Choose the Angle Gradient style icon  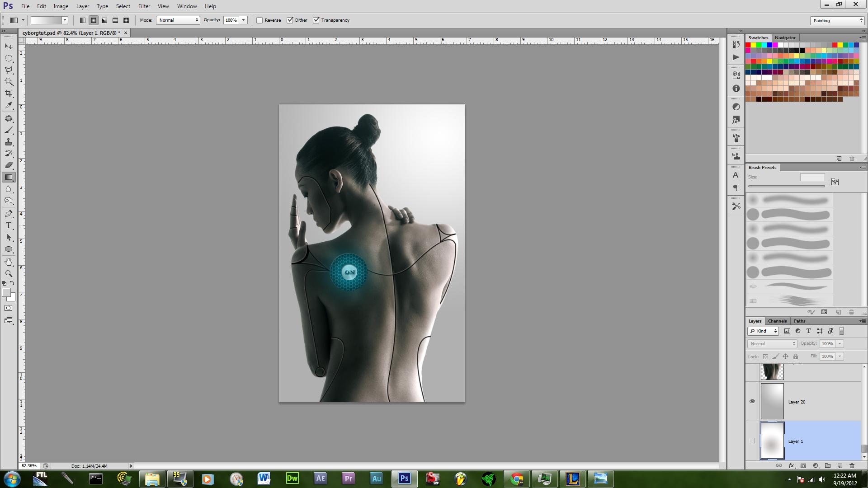tap(104, 20)
